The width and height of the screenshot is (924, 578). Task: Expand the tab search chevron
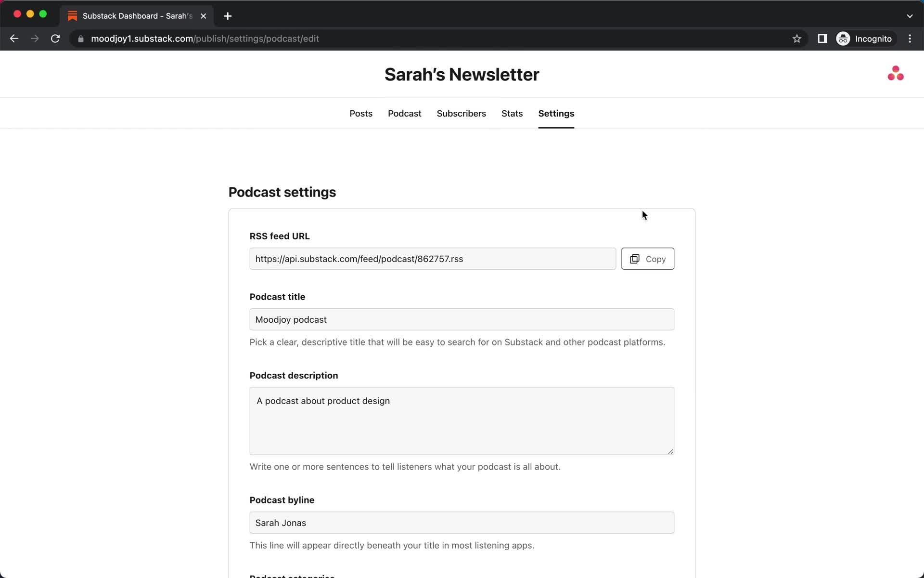[910, 16]
